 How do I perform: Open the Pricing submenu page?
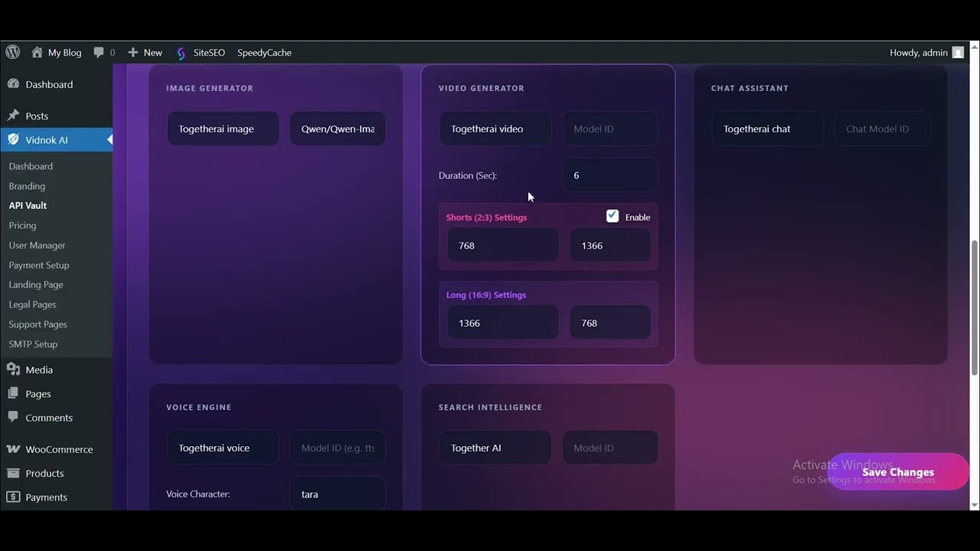point(22,225)
